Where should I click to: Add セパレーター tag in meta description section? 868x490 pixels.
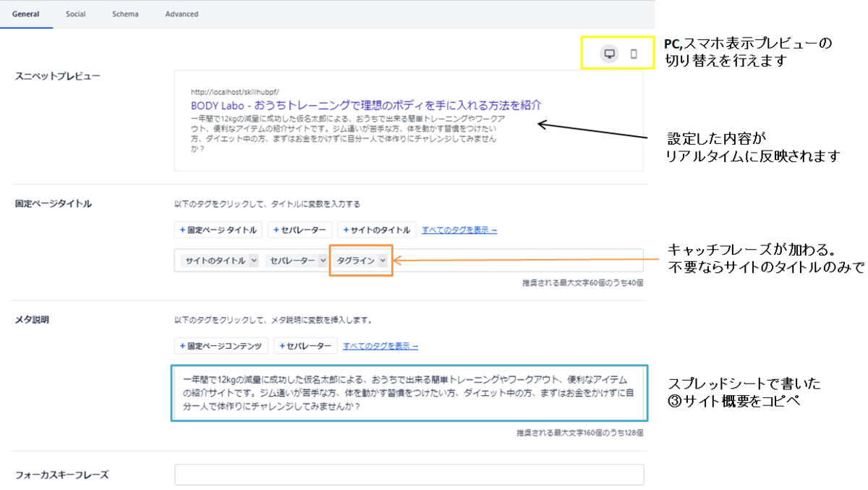[x=305, y=346]
